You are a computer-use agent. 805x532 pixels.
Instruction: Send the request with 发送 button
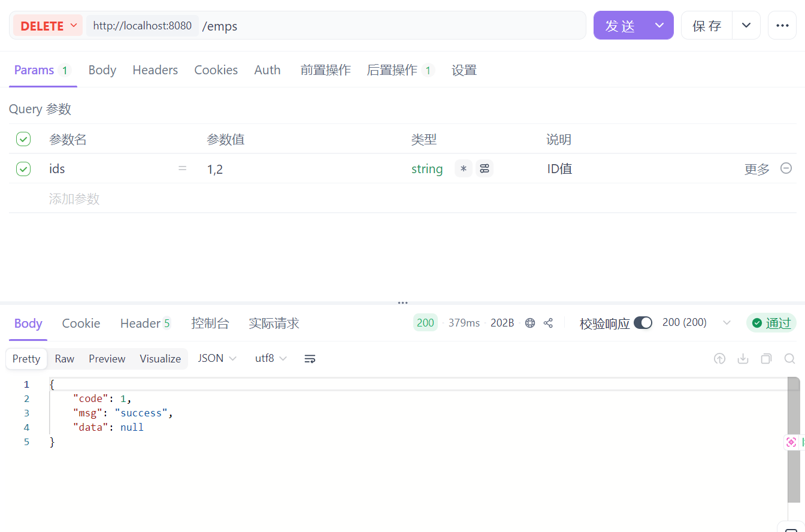pyautogui.click(x=620, y=26)
